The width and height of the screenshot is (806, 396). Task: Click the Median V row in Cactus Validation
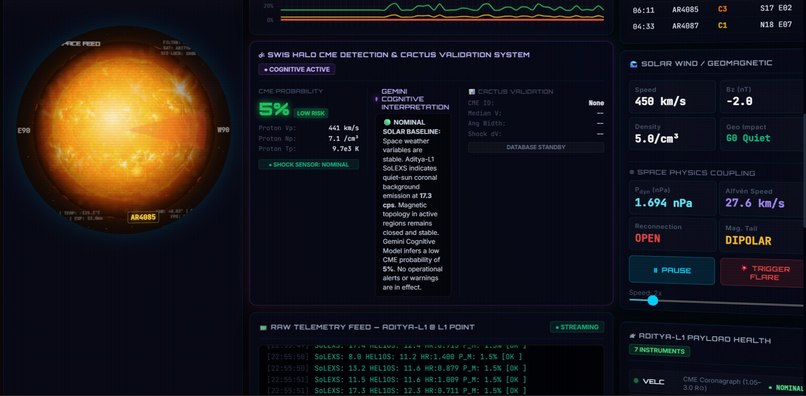click(536, 113)
